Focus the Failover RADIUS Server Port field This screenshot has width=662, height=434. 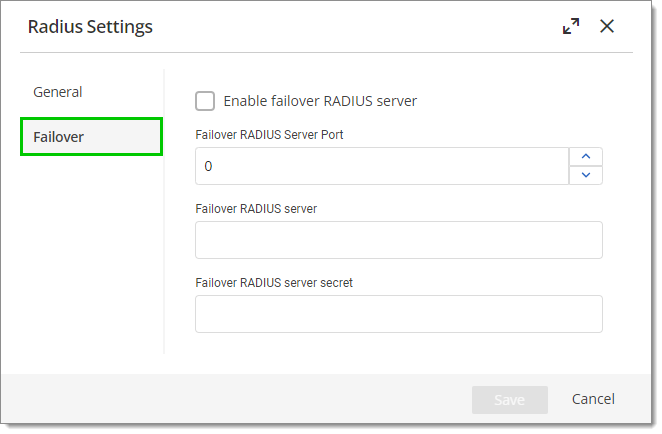point(382,166)
